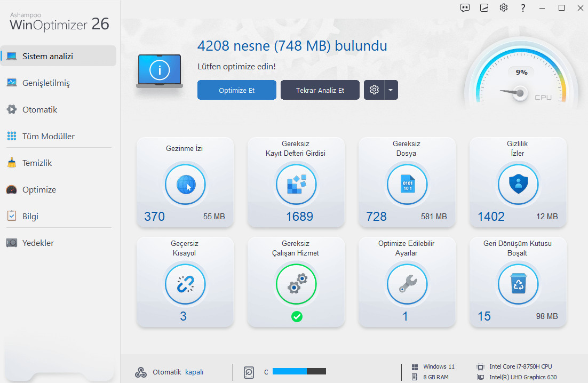Click the 728 count in Gereksiz Dosya
The image size is (588, 383).
pyautogui.click(x=377, y=217)
